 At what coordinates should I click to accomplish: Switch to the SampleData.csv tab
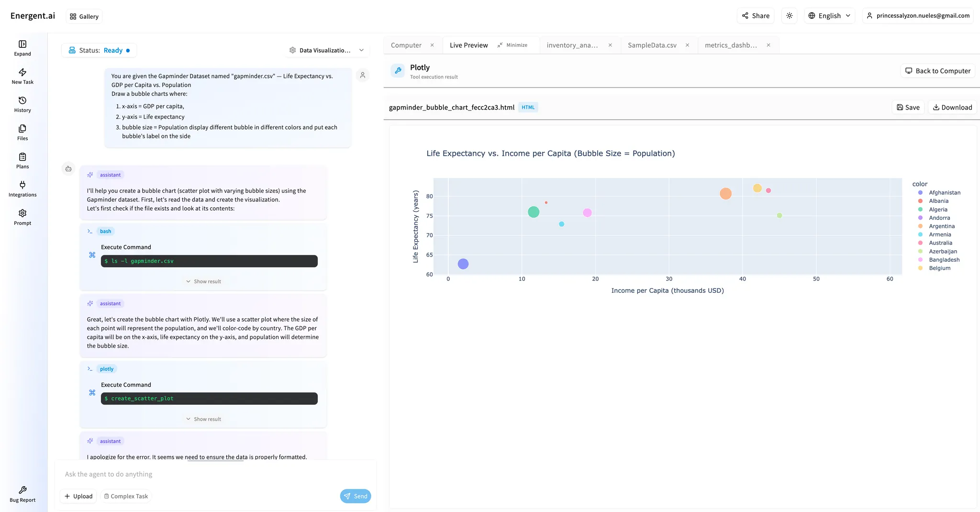click(652, 45)
